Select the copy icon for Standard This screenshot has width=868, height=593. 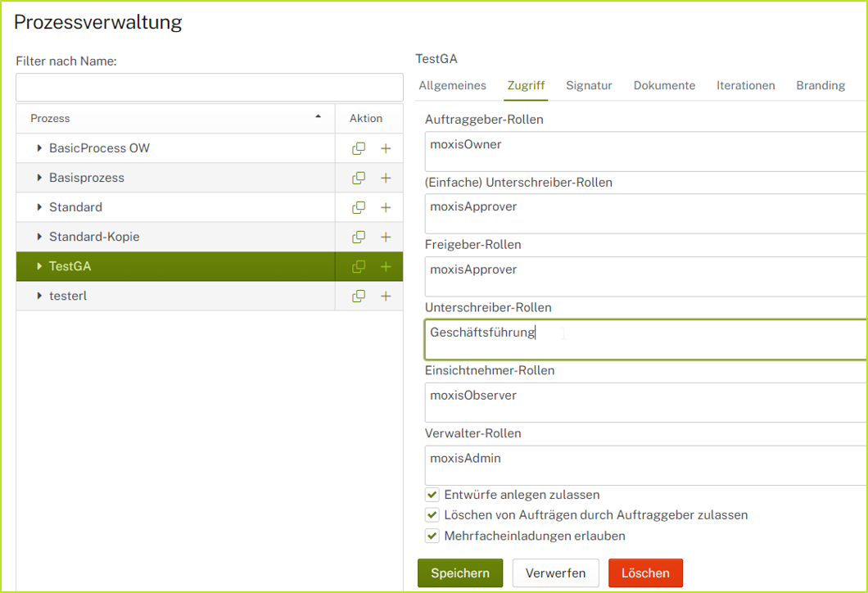[x=359, y=207]
